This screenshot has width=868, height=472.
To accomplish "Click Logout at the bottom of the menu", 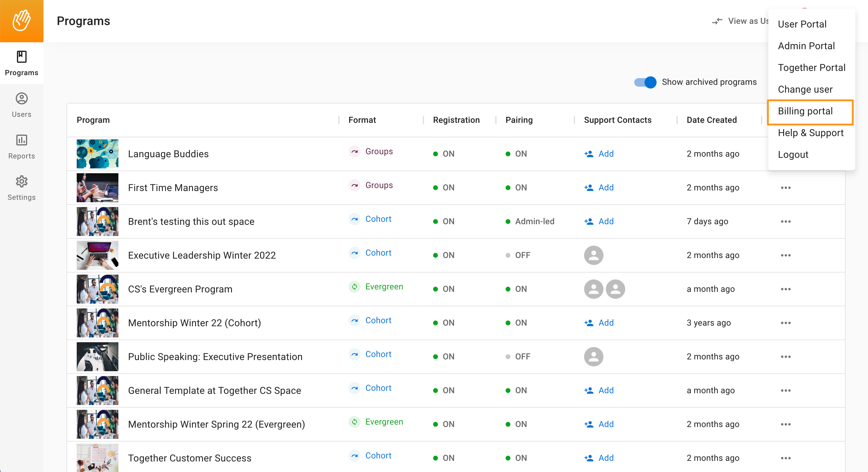I will (x=793, y=155).
